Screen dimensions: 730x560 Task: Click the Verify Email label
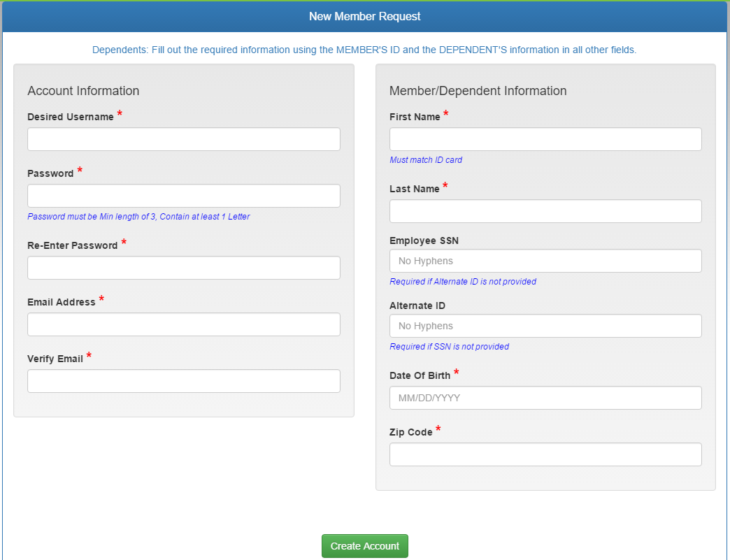point(55,359)
